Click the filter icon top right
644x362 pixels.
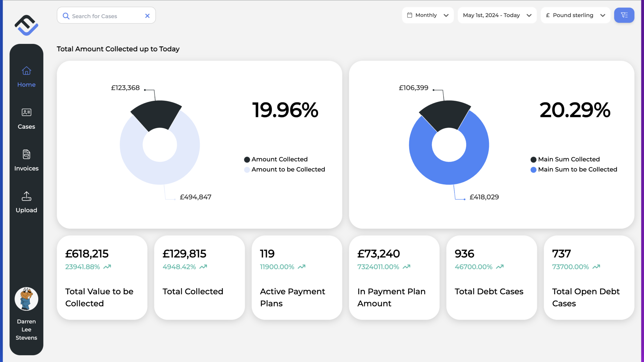coord(624,15)
